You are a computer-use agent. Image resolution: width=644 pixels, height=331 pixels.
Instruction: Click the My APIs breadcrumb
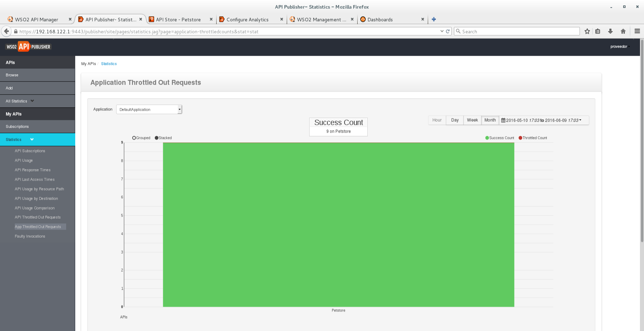89,64
